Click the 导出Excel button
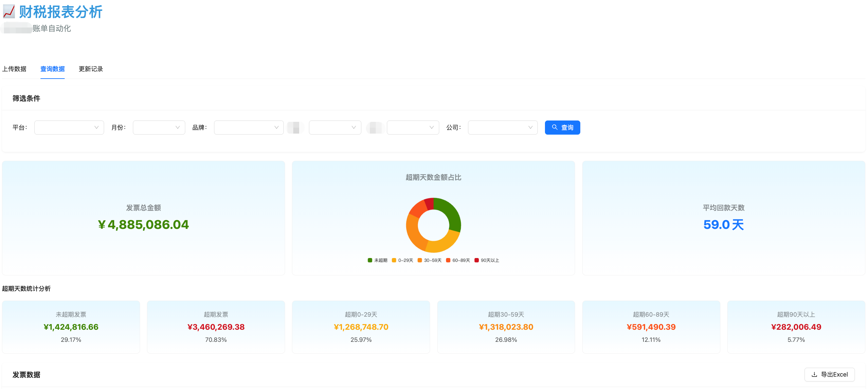The width and height of the screenshot is (868, 389). (x=830, y=375)
